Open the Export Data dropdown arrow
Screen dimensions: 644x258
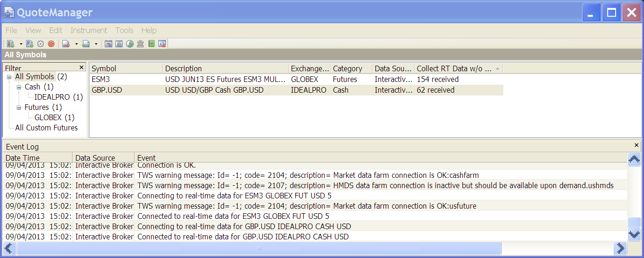click(x=76, y=44)
